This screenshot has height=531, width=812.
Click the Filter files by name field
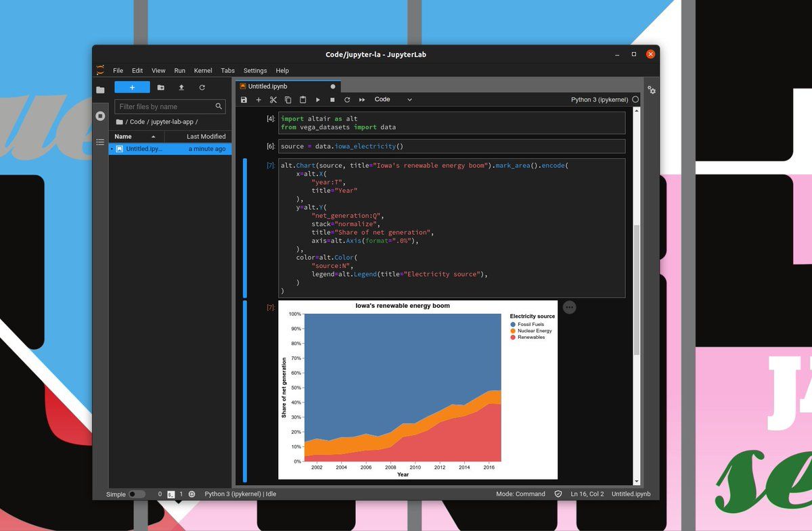[x=166, y=107]
